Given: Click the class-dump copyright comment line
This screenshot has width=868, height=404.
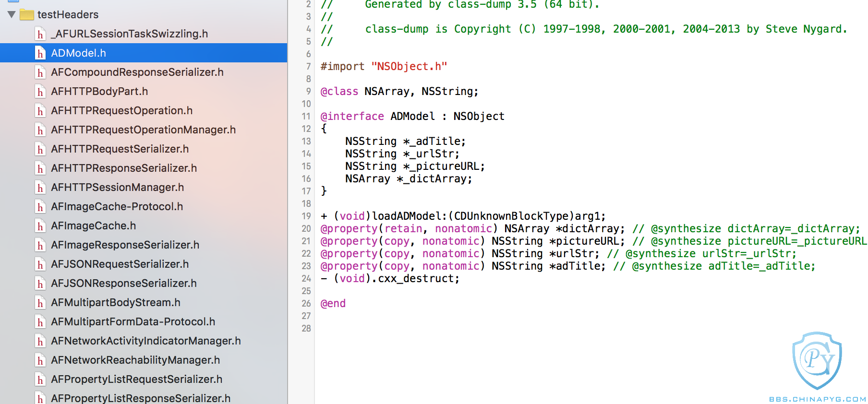Looking at the screenshot, I should [584, 29].
